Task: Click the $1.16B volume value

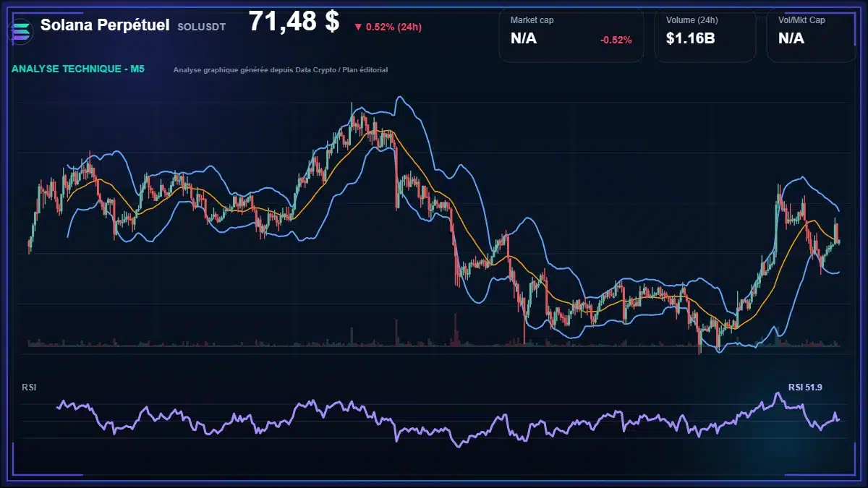Action: (690, 38)
